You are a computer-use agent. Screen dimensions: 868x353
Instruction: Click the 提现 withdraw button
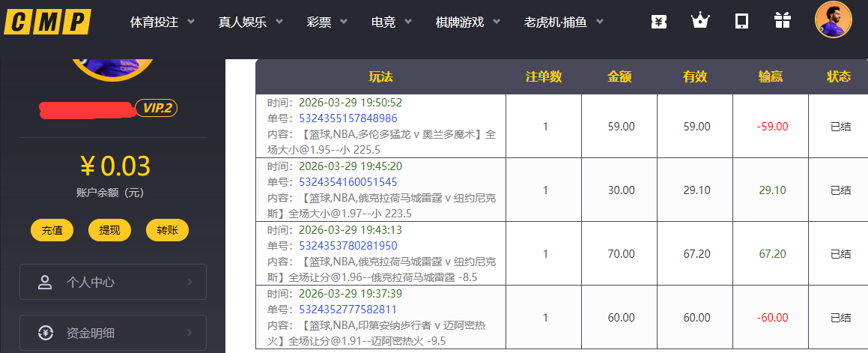tap(109, 231)
